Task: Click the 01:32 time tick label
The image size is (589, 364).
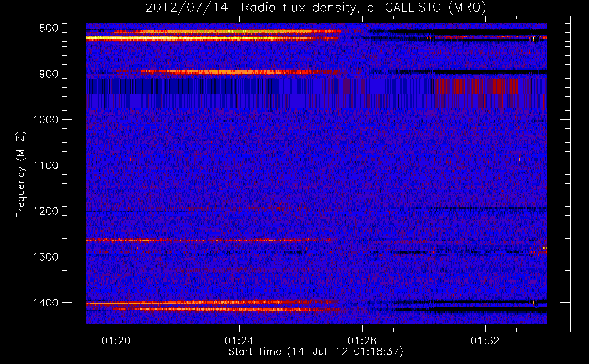Action: (485, 341)
